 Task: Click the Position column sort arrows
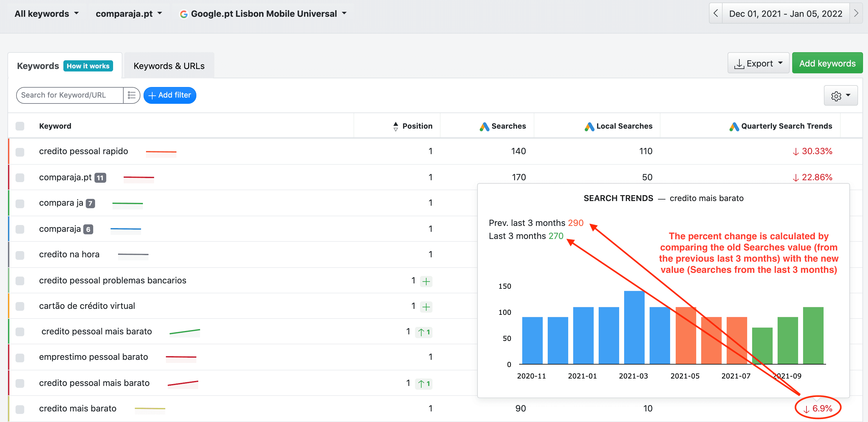pyautogui.click(x=395, y=126)
